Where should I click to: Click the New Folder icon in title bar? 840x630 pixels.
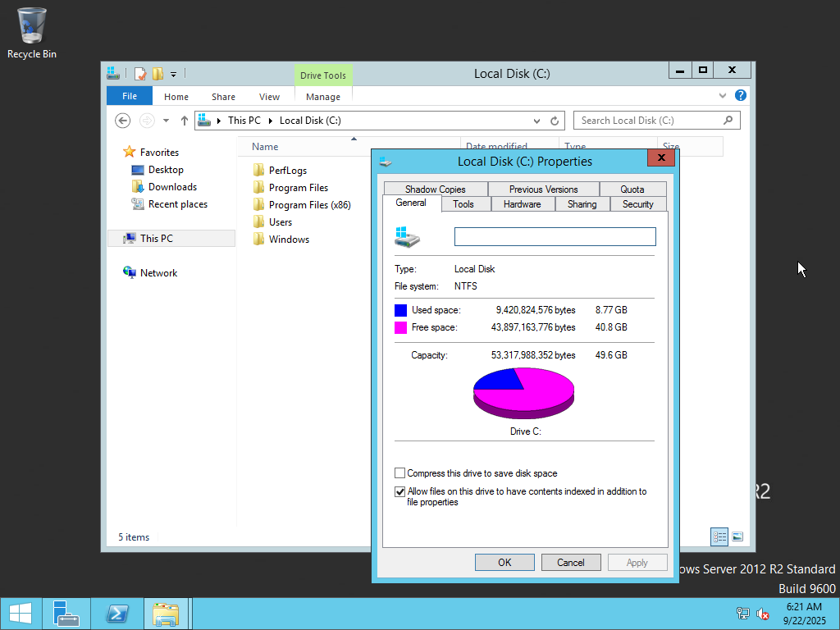[x=157, y=74]
